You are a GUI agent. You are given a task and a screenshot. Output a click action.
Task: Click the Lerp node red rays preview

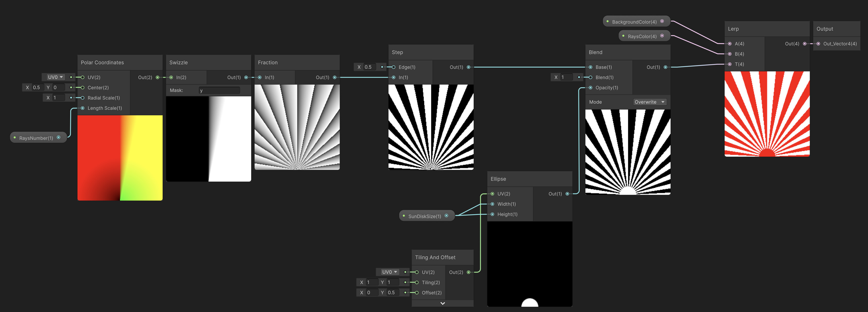click(767, 114)
